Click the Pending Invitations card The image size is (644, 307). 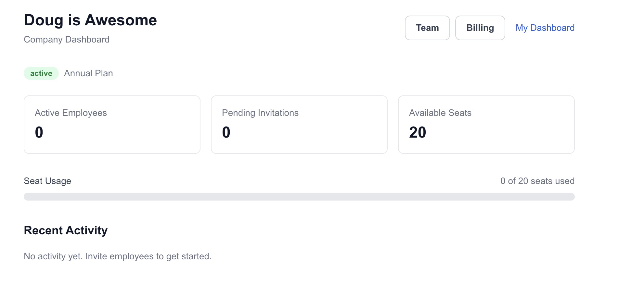pos(299,124)
